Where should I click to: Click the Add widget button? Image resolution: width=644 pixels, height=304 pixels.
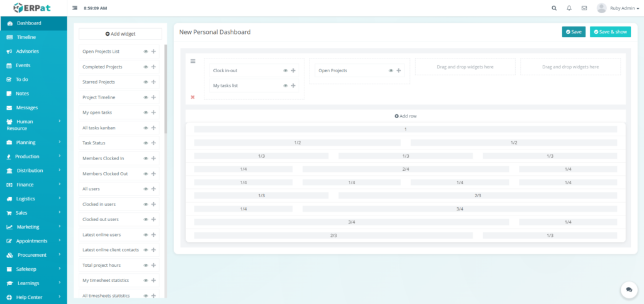pos(120,34)
